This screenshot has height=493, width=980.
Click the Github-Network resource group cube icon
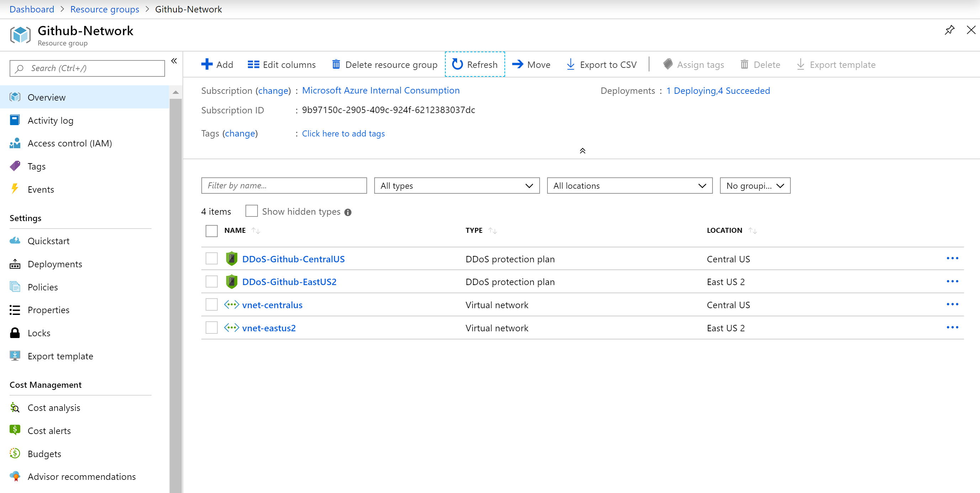click(20, 35)
